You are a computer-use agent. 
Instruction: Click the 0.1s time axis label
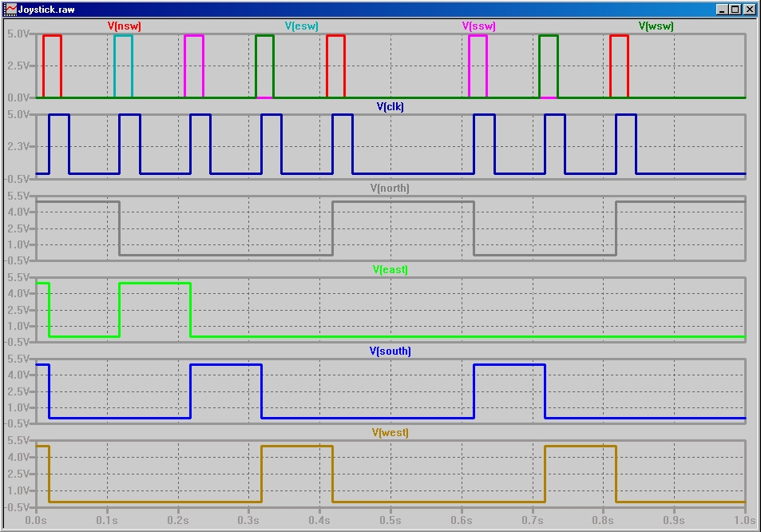pyautogui.click(x=107, y=521)
